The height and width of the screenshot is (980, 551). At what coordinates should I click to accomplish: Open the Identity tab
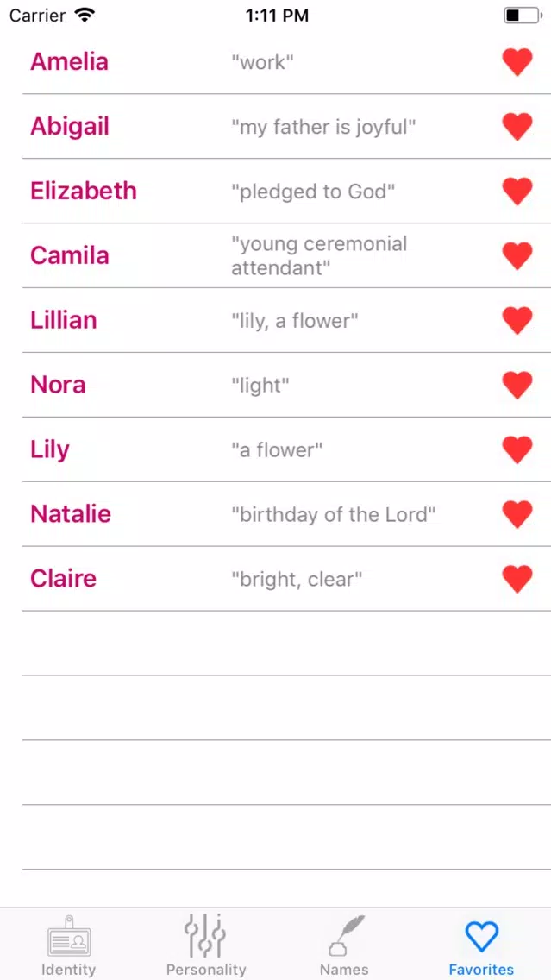(x=69, y=945)
